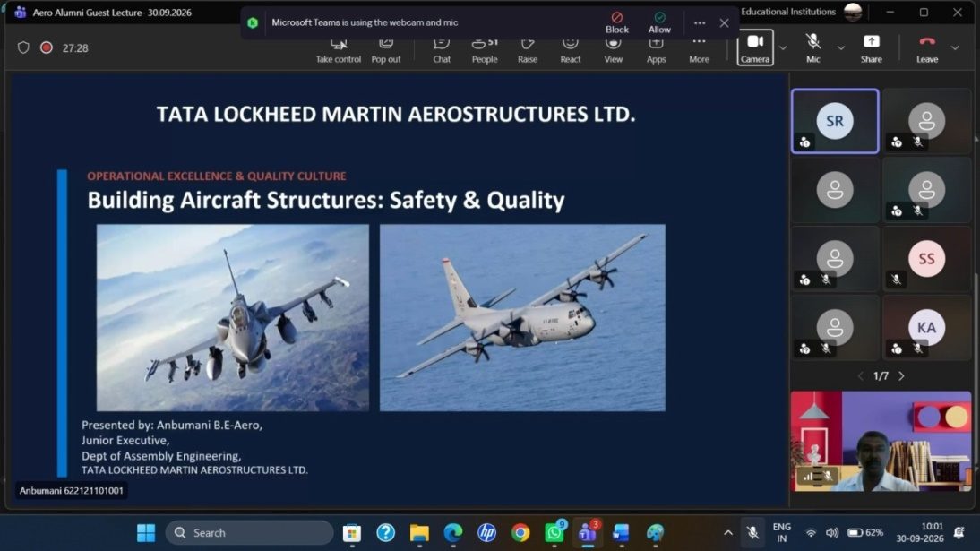Screen dimensions: 980x551
Task: Unmute the Mic
Action: 812,48
